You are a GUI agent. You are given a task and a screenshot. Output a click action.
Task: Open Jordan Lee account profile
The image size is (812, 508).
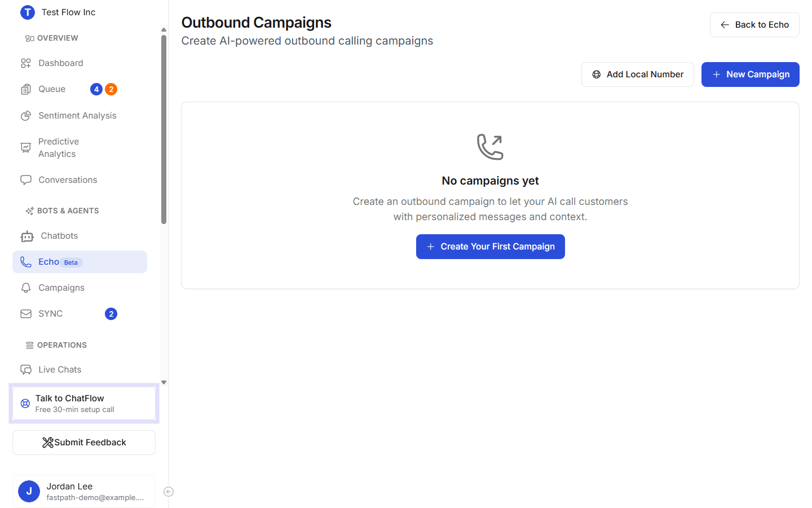point(84,492)
